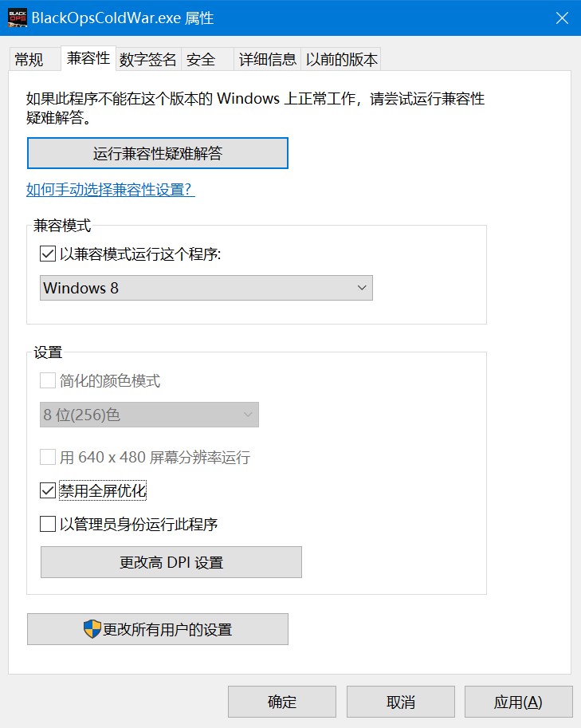Click the 应用(A) apply button

click(x=518, y=702)
